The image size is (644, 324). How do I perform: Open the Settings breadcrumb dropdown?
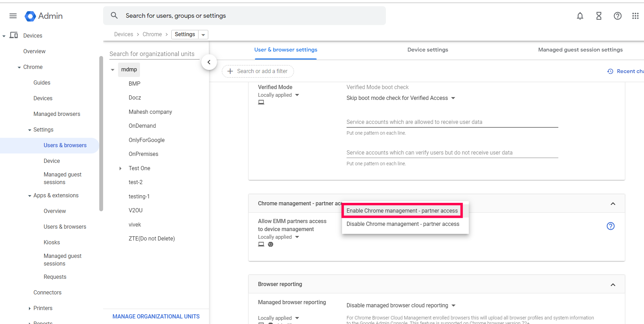(x=203, y=35)
